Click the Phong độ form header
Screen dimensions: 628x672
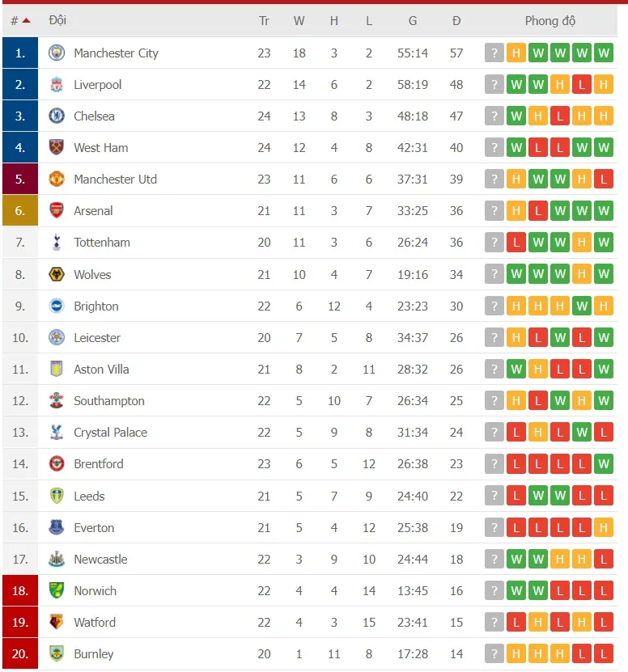[x=549, y=21]
